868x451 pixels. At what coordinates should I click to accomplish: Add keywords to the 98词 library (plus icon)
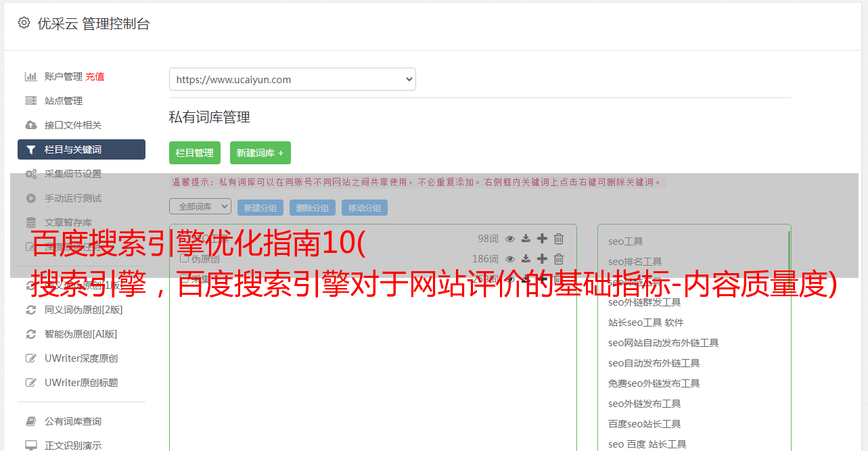(x=542, y=239)
